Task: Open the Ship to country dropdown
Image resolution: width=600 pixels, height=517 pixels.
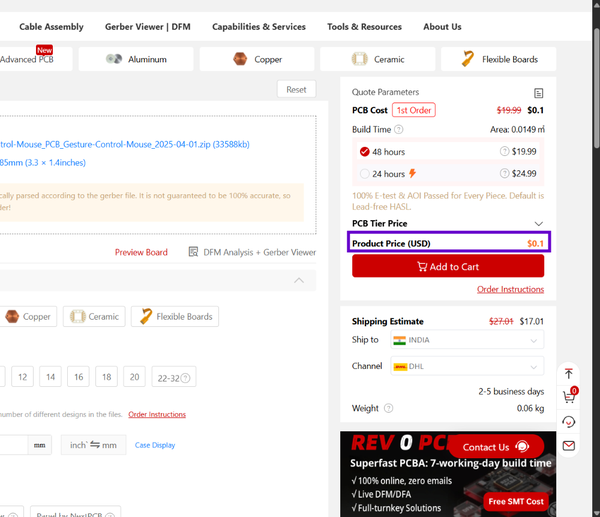Action: pos(467,340)
